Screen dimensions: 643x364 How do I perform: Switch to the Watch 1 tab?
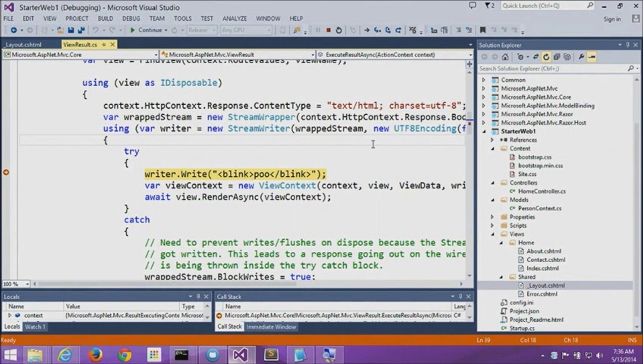click(35, 327)
